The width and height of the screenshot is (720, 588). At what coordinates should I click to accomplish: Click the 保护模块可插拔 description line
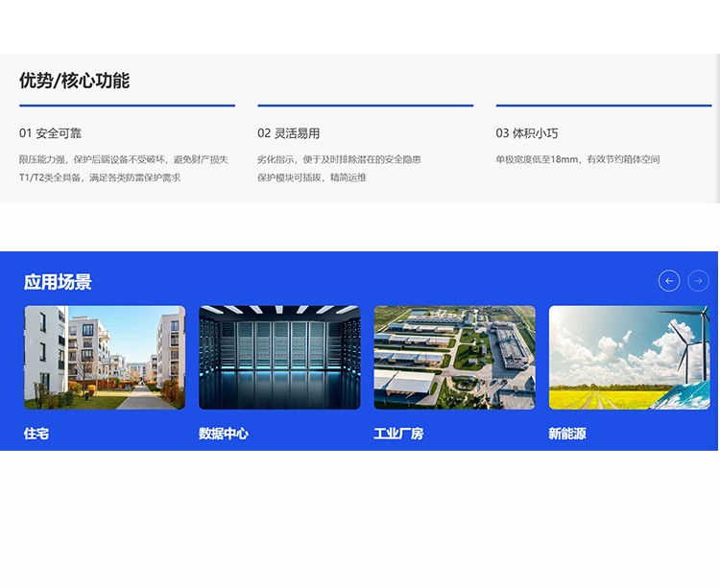pyautogui.click(x=312, y=177)
